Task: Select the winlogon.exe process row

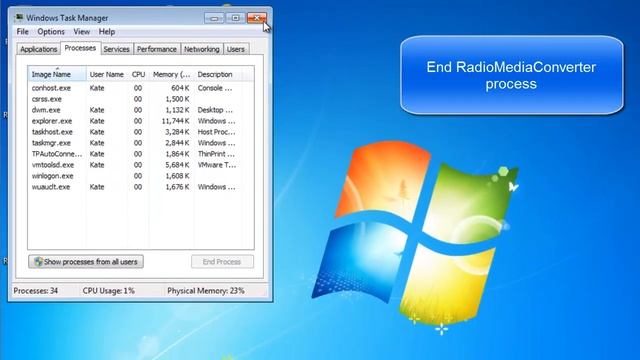Action: [141, 176]
